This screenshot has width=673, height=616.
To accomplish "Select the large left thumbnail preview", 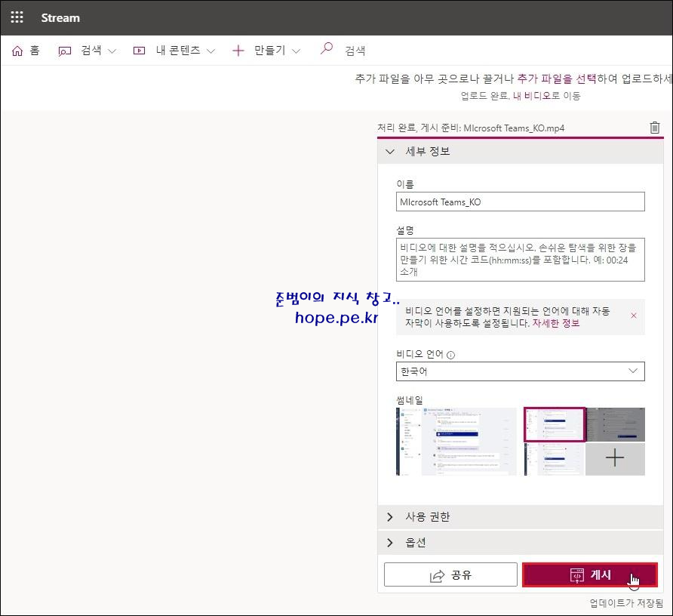I will [x=456, y=441].
